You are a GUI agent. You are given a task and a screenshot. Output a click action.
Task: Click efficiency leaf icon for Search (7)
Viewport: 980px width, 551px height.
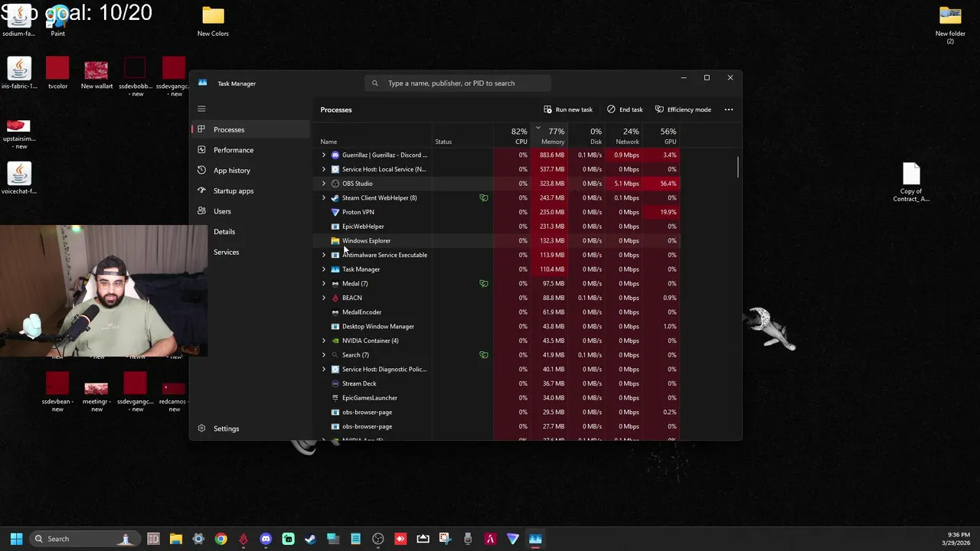pyautogui.click(x=484, y=355)
